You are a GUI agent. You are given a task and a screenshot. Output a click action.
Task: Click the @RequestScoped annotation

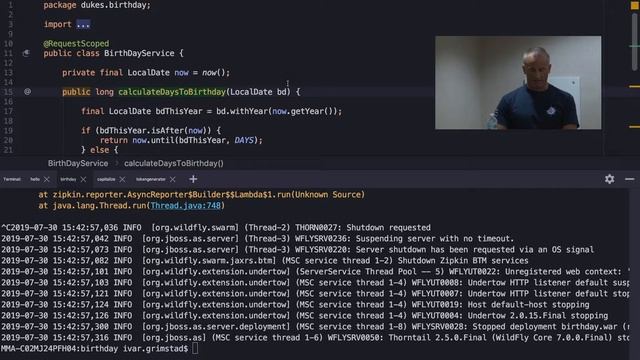(76, 43)
